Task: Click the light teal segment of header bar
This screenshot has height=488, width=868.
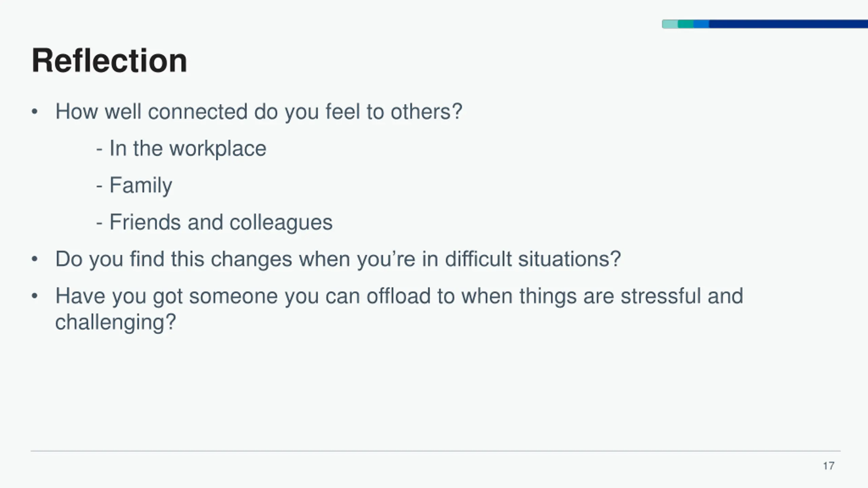Action: click(x=670, y=24)
